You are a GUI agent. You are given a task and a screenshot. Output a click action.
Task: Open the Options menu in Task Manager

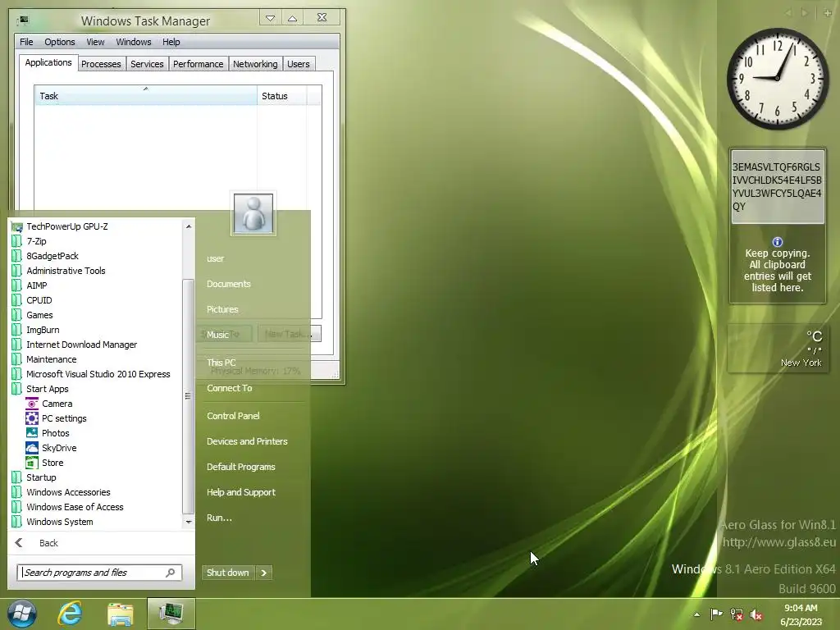pos(59,42)
